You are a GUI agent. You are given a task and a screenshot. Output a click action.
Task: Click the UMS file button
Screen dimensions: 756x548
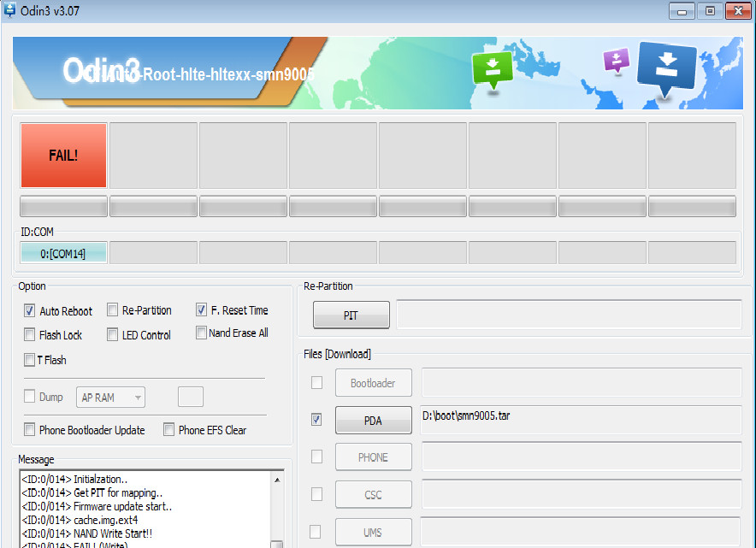click(373, 532)
